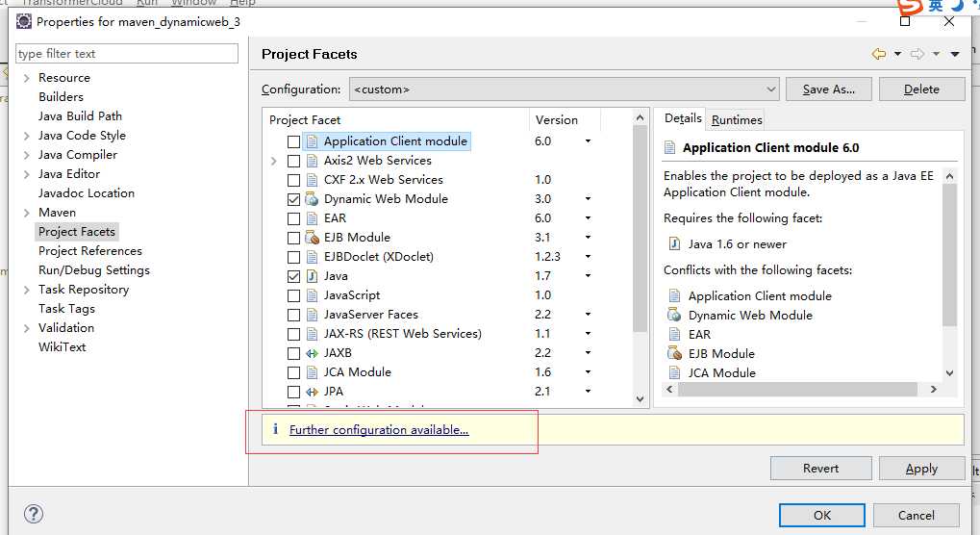Enable the Axis2 Web Services checkbox
980x535 pixels.
click(x=293, y=162)
